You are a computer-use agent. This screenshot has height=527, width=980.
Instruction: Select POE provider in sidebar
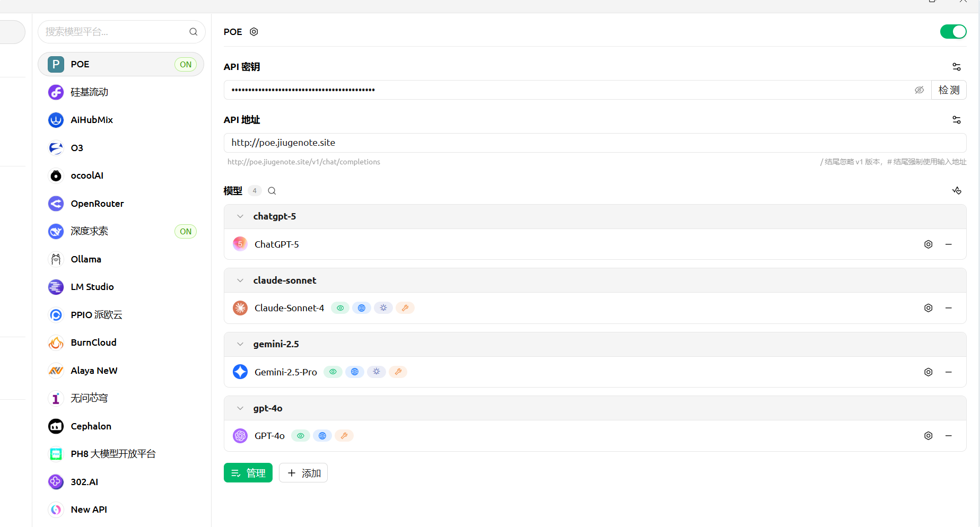pyautogui.click(x=121, y=64)
